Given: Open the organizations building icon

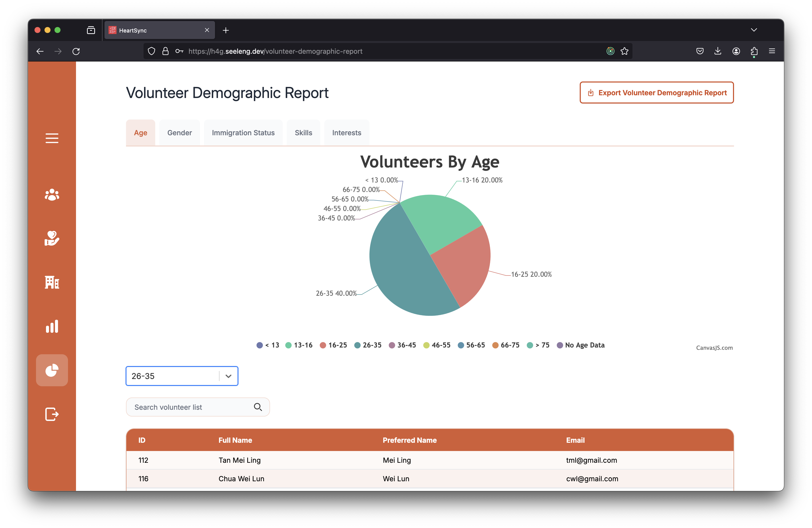Looking at the screenshot, I should (52, 282).
